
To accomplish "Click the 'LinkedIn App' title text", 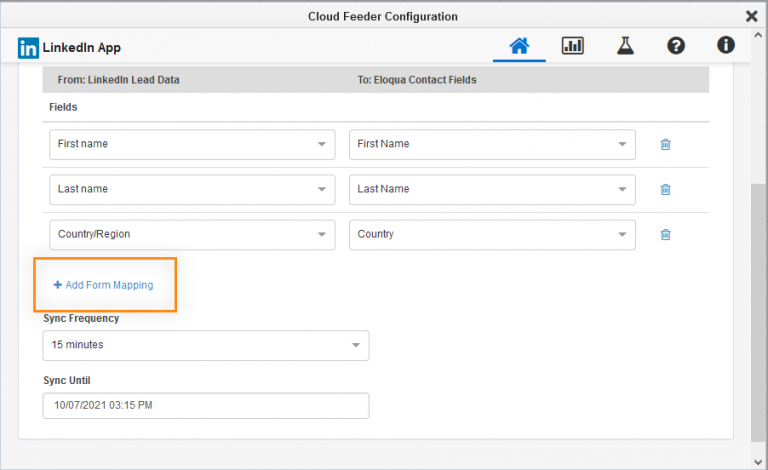I will click(x=82, y=48).
